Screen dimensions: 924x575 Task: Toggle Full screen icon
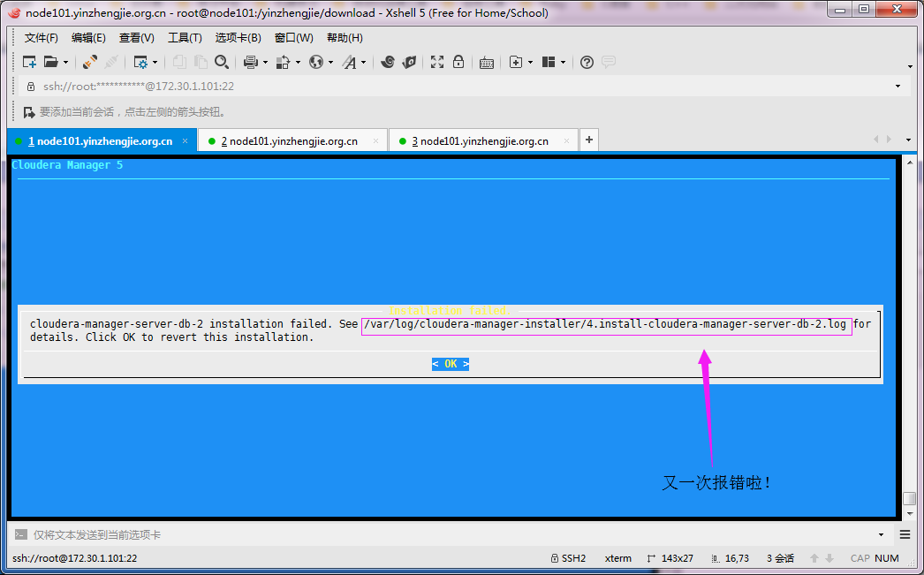click(x=437, y=62)
